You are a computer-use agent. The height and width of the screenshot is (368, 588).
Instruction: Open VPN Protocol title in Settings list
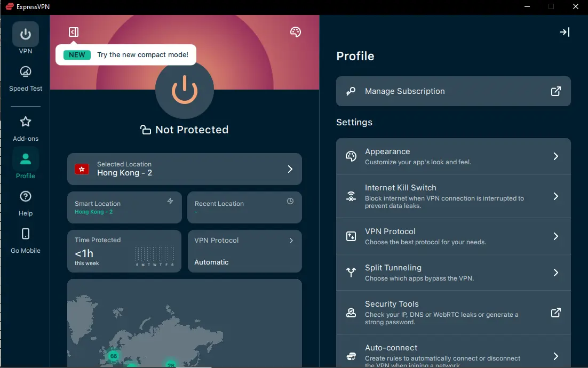390,231
